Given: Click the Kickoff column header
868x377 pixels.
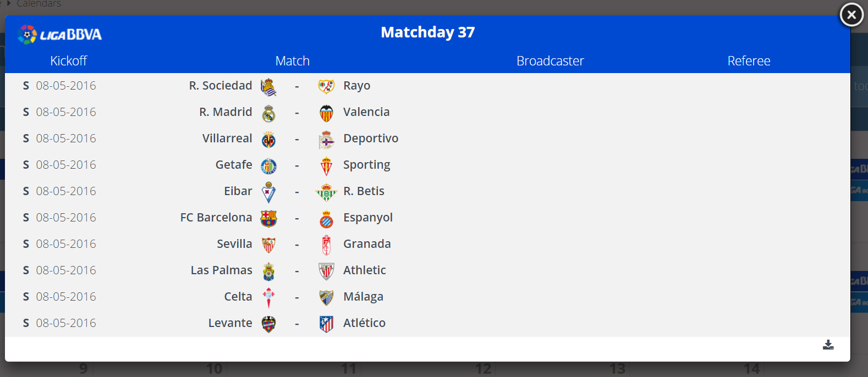Looking at the screenshot, I should [x=68, y=61].
